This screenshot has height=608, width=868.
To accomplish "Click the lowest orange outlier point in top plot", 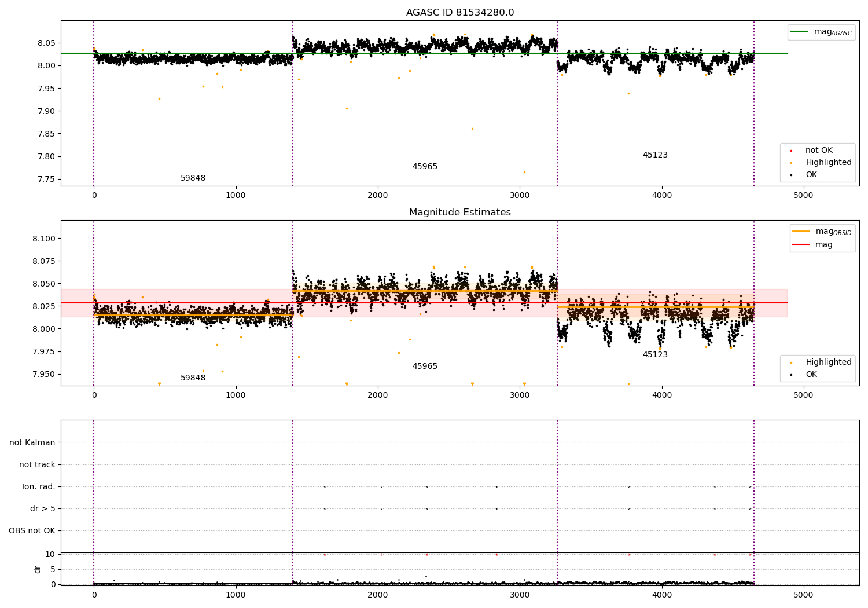I will click(x=524, y=172).
